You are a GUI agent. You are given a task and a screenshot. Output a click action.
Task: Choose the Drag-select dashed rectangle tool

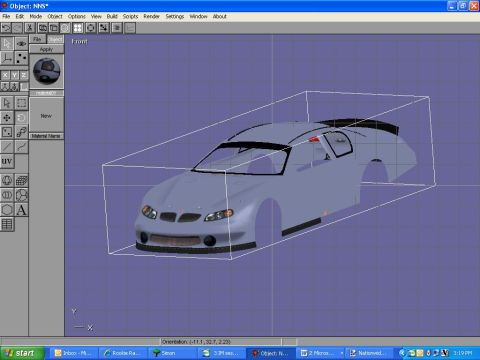pos(21,103)
